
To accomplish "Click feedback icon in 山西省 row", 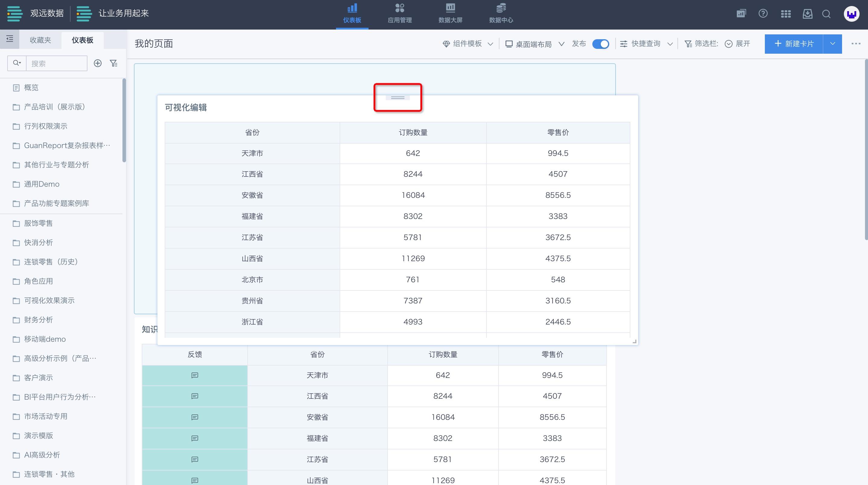I will click(195, 480).
